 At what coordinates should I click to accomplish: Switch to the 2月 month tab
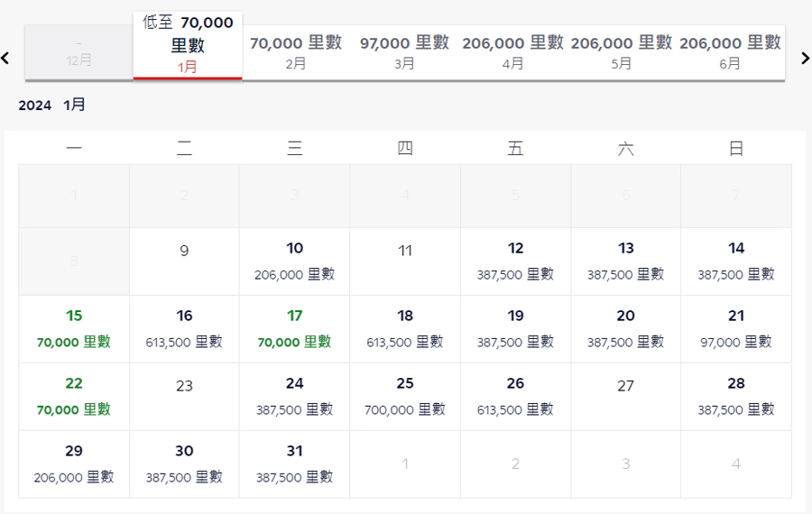[296, 52]
